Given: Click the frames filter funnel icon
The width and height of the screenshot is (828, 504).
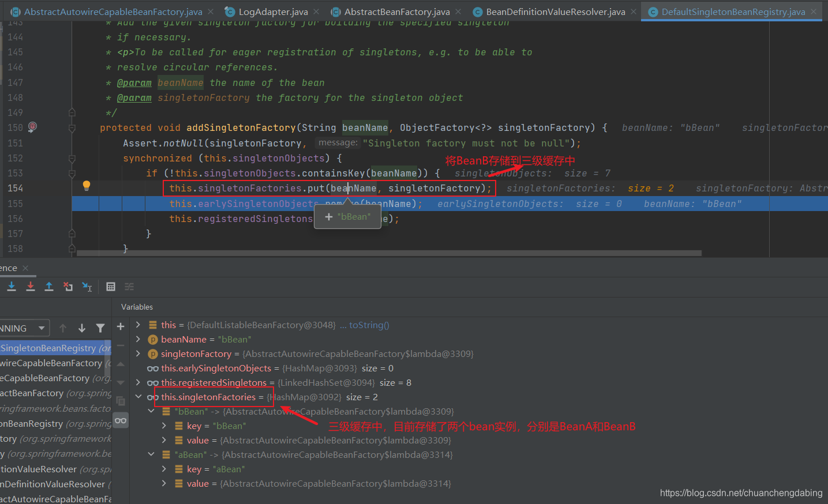Looking at the screenshot, I should click(x=100, y=328).
